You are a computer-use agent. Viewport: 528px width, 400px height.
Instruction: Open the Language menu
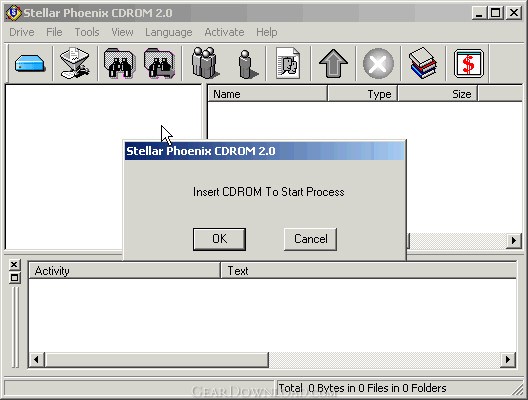click(169, 32)
